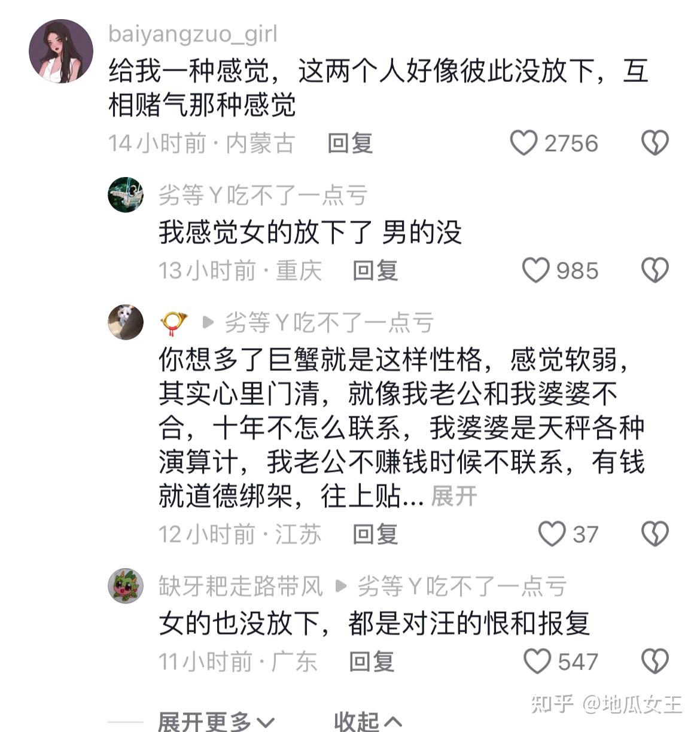The height and width of the screenshot is (732, 700).
Task: Tap the dislike icon on 缺牙耙走路带风's reply
Action: 655,660
